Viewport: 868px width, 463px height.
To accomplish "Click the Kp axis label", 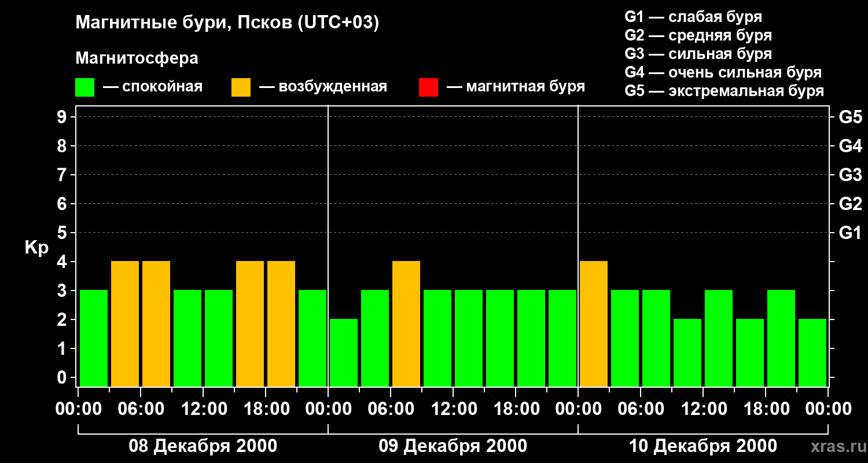I will (x=36, y=248).
